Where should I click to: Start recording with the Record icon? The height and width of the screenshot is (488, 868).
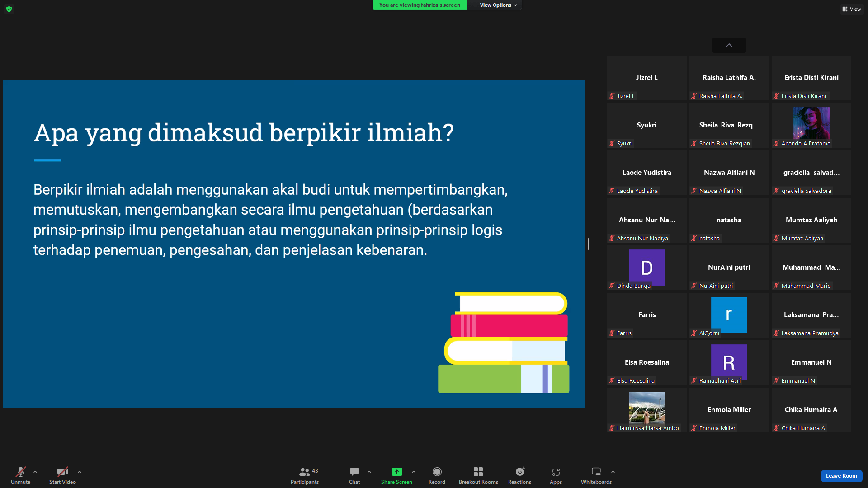(437, 472)
